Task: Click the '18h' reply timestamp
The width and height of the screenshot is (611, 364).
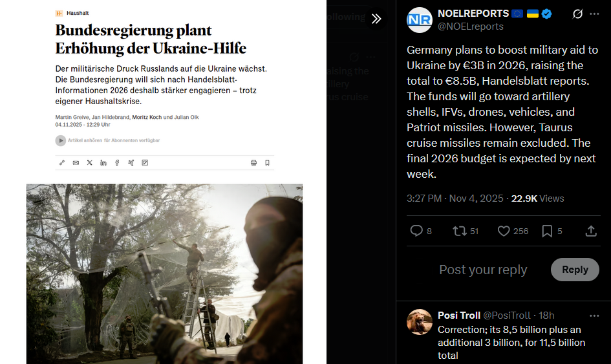Action: click(546, 316)
